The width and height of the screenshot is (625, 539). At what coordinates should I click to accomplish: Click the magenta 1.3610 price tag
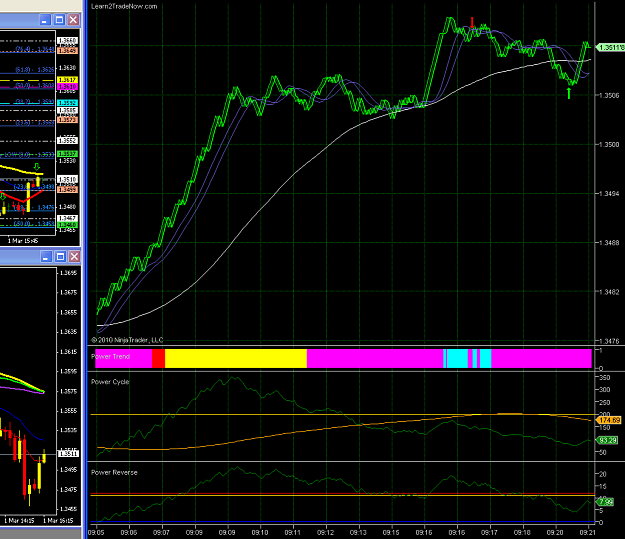click(67, 86)
